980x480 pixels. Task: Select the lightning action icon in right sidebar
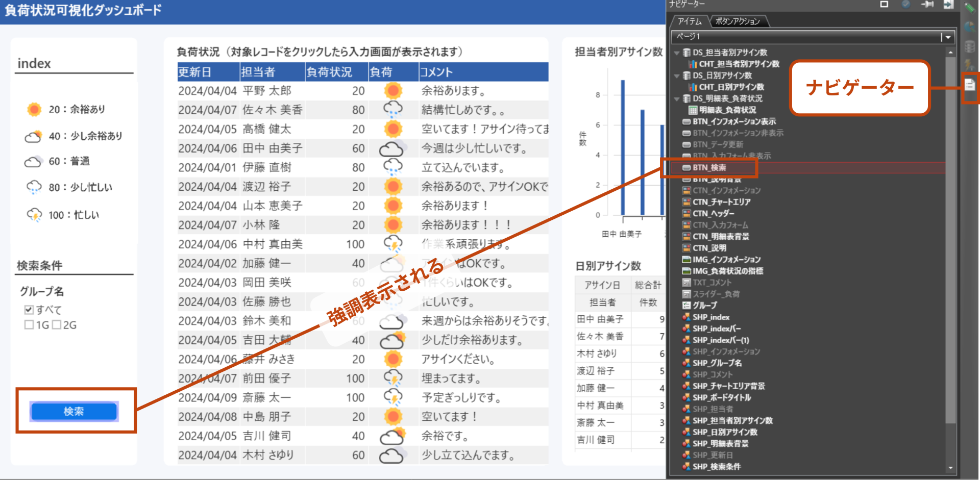(969, 65)
